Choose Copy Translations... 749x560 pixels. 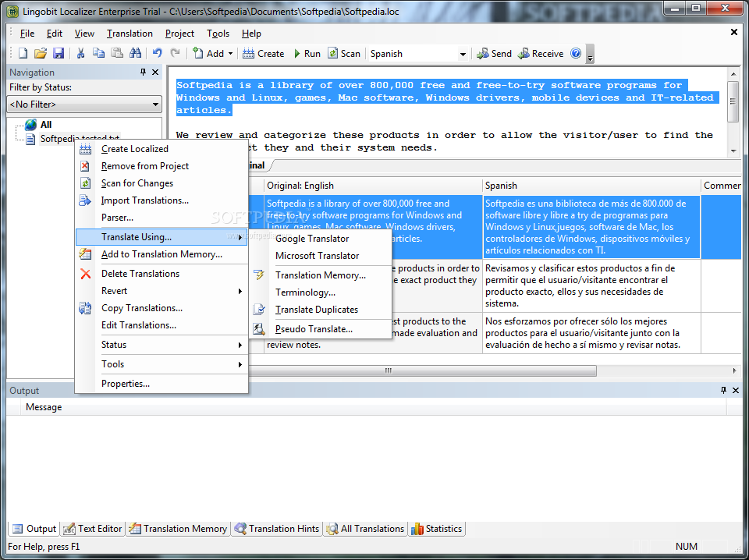tap(162, 308)
